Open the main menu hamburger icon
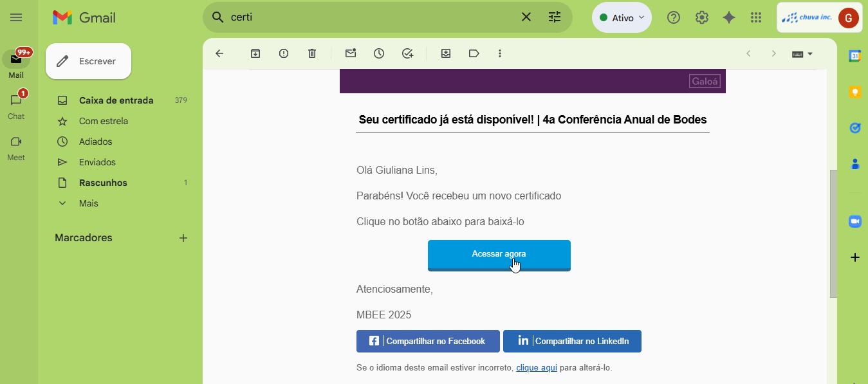868x384 pixels. pyautogui.click(x=16, y=17)
